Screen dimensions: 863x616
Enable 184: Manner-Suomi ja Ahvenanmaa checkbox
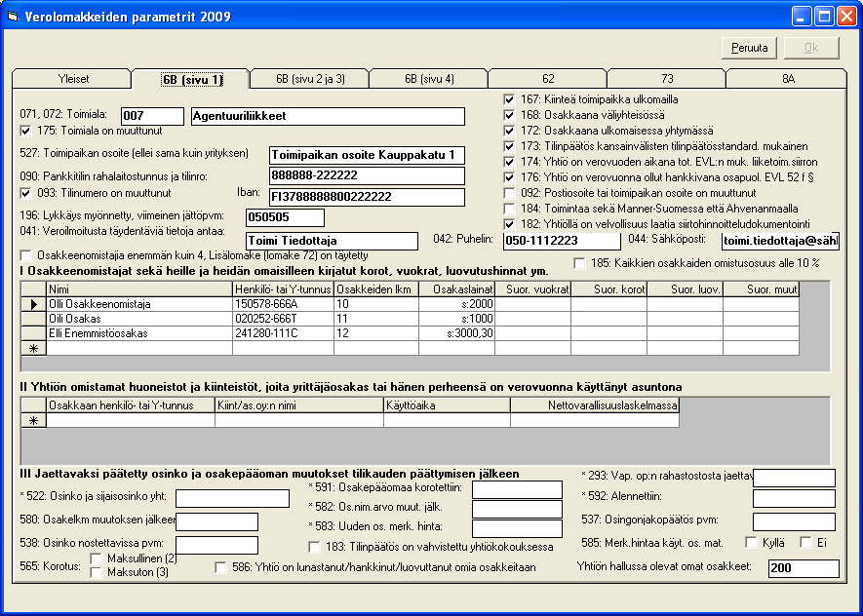[x=509, y=209]
